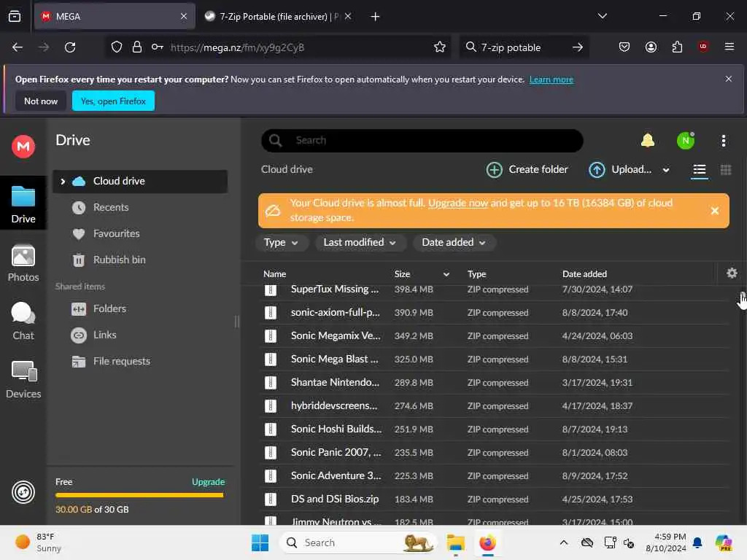Click the Upgrade now link in banner
This screenshot has height=560, width=747.
(x=458, y=203)
